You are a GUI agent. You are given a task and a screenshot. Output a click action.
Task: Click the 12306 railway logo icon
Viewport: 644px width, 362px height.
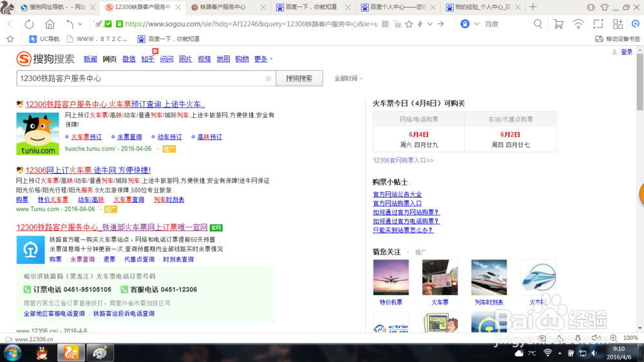(30, 250)
